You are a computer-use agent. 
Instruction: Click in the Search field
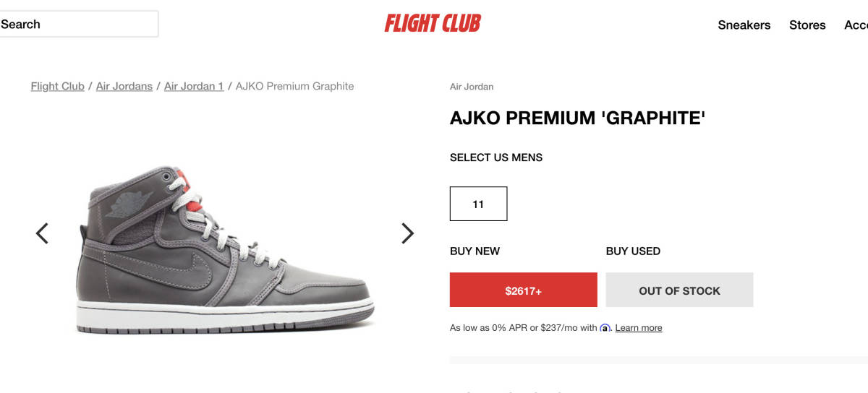coord(78,24)
